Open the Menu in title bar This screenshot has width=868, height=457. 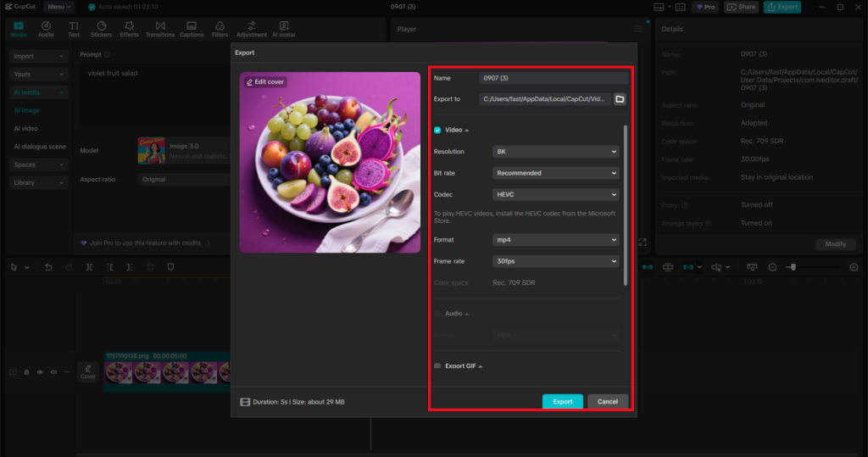click(x=58, y=7)
